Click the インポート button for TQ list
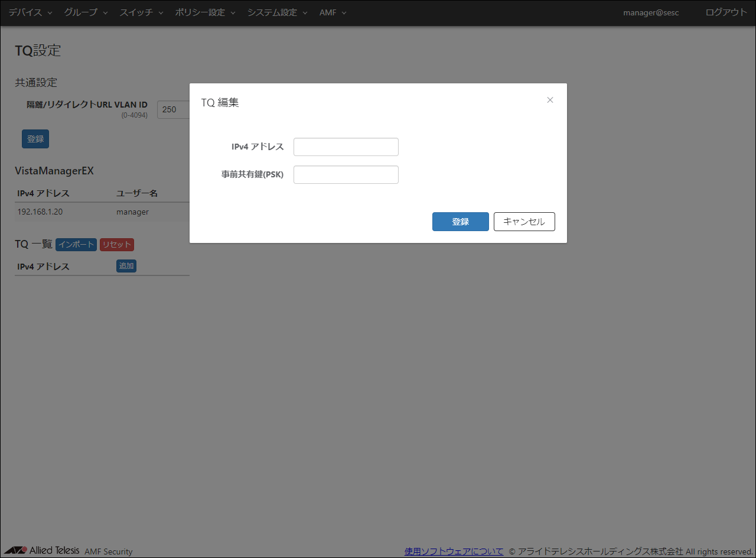The image size is (756, 558). [76, 245]
